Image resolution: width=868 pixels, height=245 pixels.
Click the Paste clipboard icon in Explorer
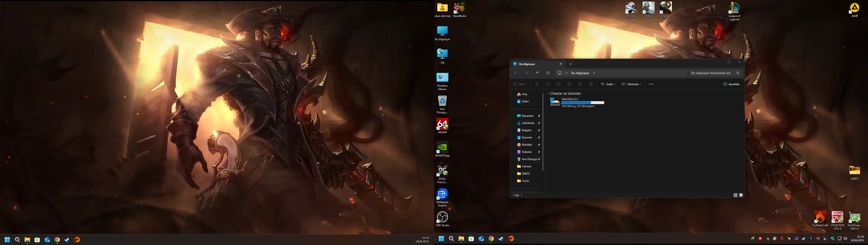[x=558, y=84]
